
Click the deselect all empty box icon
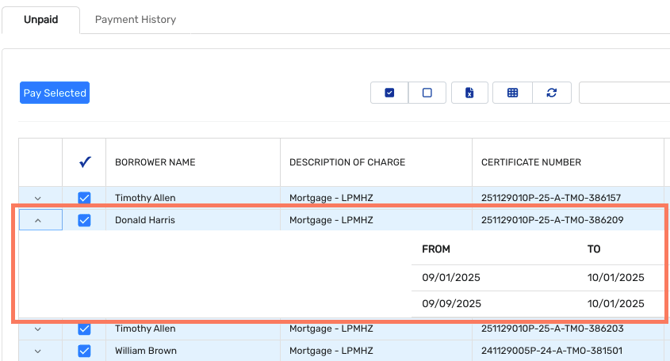[427, 93]
